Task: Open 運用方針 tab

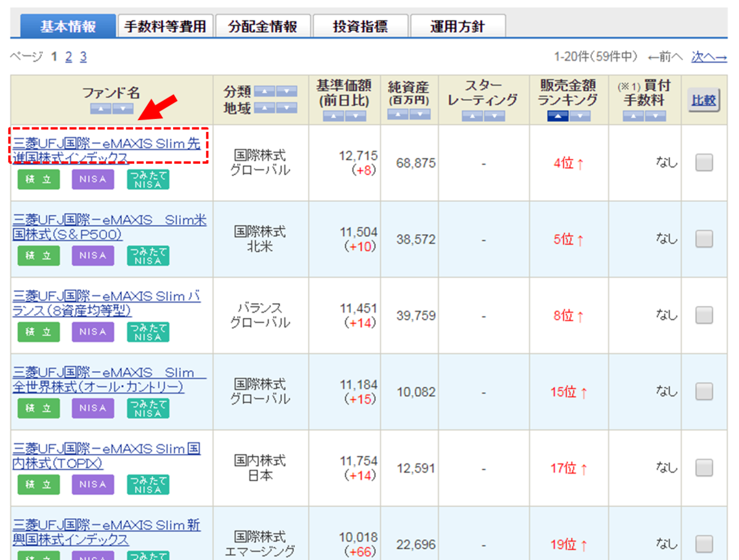Action: [x=458, y=26]
